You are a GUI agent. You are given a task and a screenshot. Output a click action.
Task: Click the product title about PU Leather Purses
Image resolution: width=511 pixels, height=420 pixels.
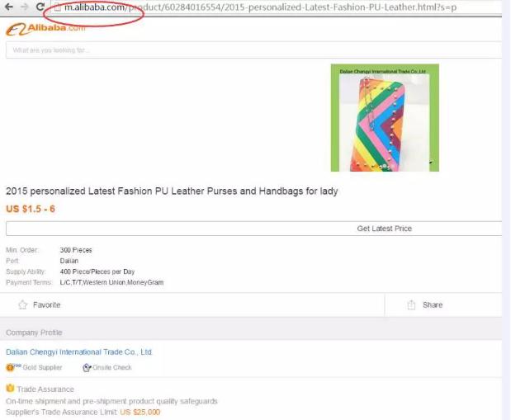(x=172, y=191)
